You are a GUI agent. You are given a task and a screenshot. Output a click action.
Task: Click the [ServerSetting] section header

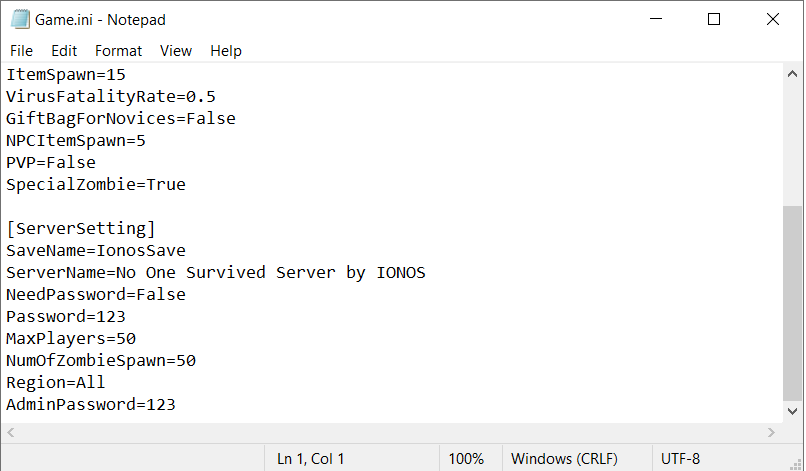pos(81,228)
